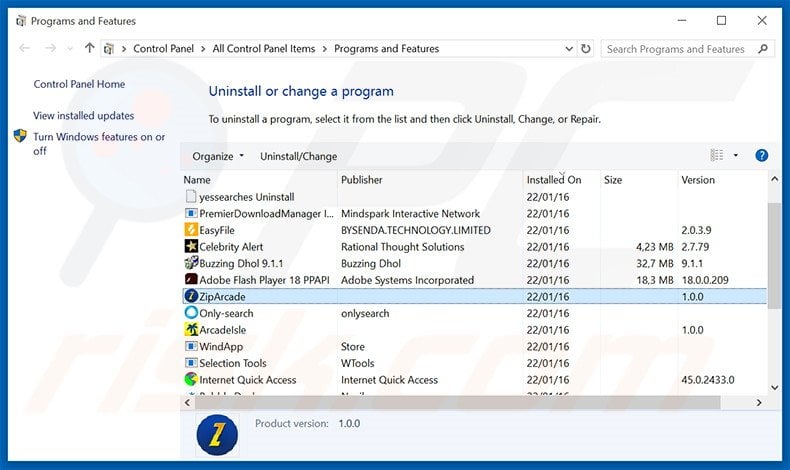
Task: Open help with the question mark icon
Action: click(761, 156)
